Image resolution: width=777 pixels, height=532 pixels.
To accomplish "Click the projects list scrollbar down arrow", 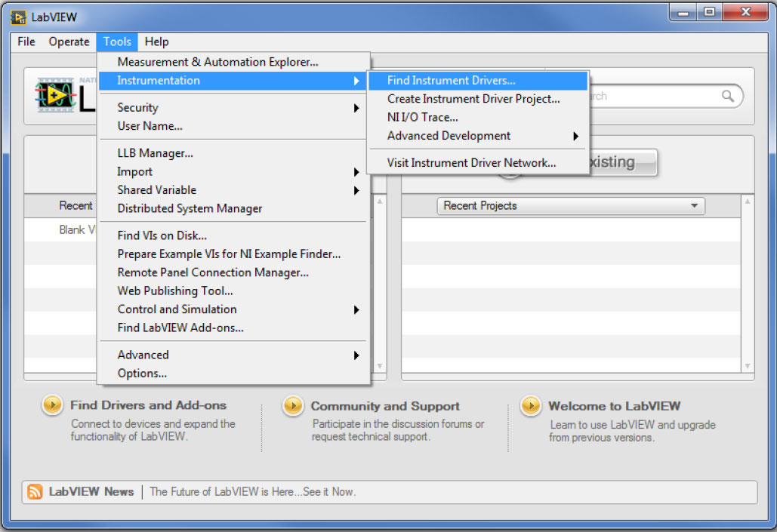I will [748, 367].
